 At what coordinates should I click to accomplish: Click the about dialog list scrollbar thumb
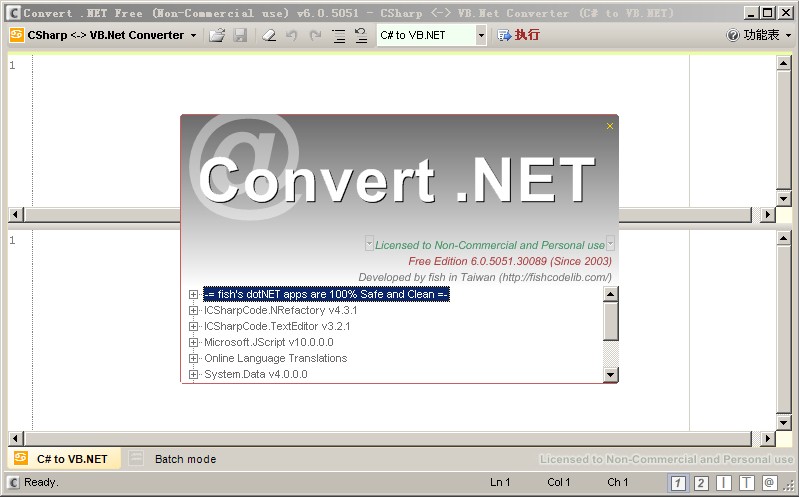(x=610, y=321)
